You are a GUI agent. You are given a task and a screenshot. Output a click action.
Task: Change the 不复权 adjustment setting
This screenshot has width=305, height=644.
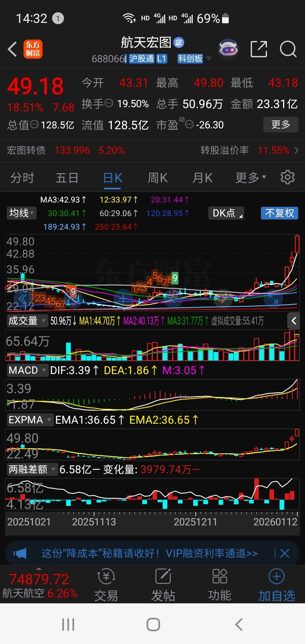pyautogui.click(x=279, y=213)
